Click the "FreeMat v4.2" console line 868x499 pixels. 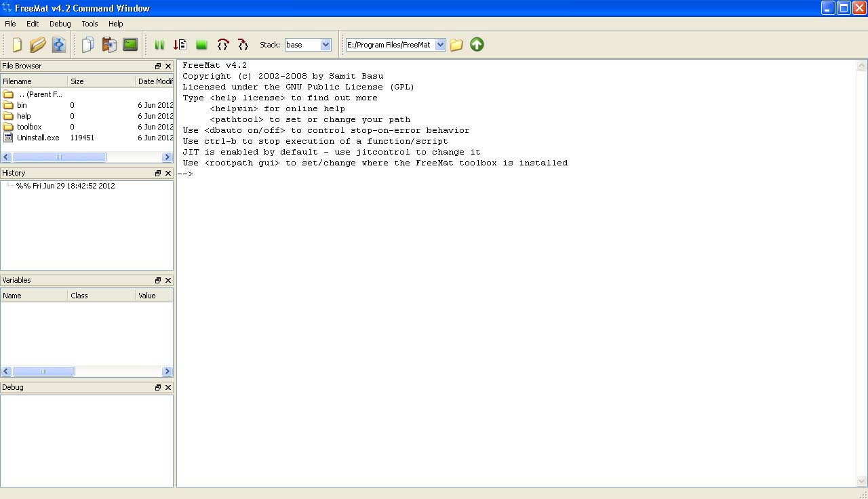(x=214, y=65)
